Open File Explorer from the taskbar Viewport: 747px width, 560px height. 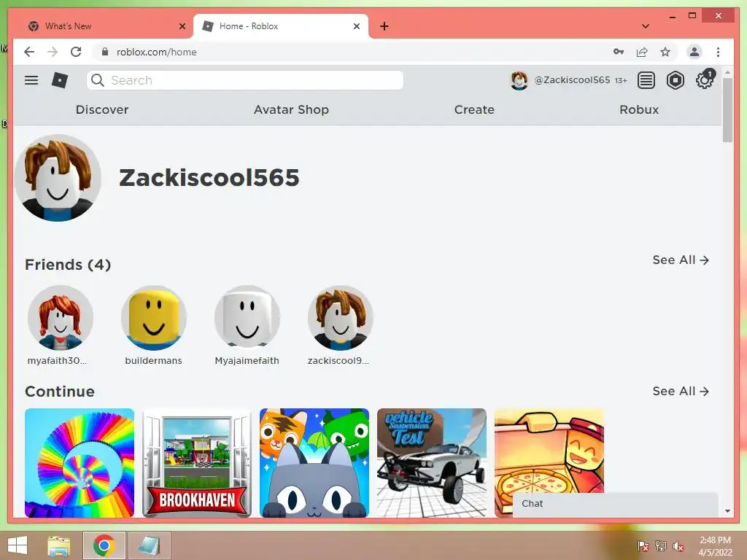point(59,545)
